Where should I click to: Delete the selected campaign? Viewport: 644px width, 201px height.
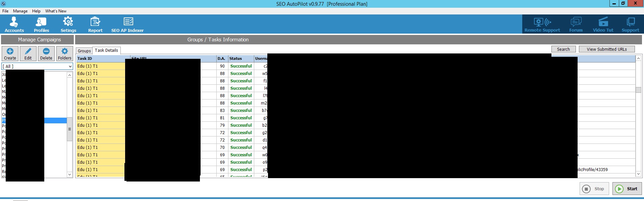point(46,54)
